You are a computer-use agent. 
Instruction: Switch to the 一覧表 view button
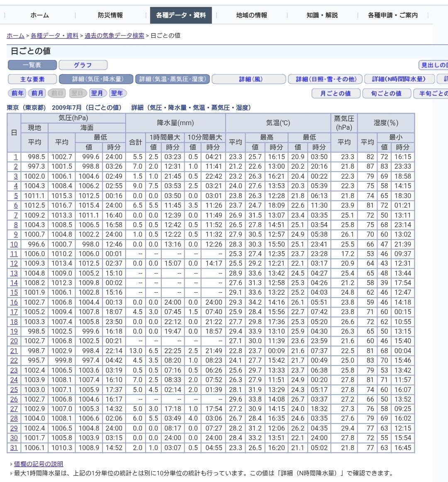32,65
